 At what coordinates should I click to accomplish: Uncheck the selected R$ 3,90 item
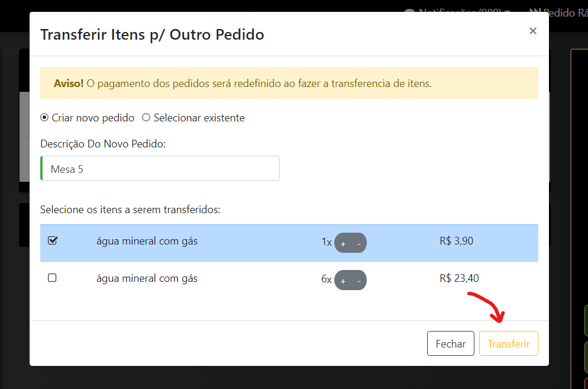tap(52, 240)
